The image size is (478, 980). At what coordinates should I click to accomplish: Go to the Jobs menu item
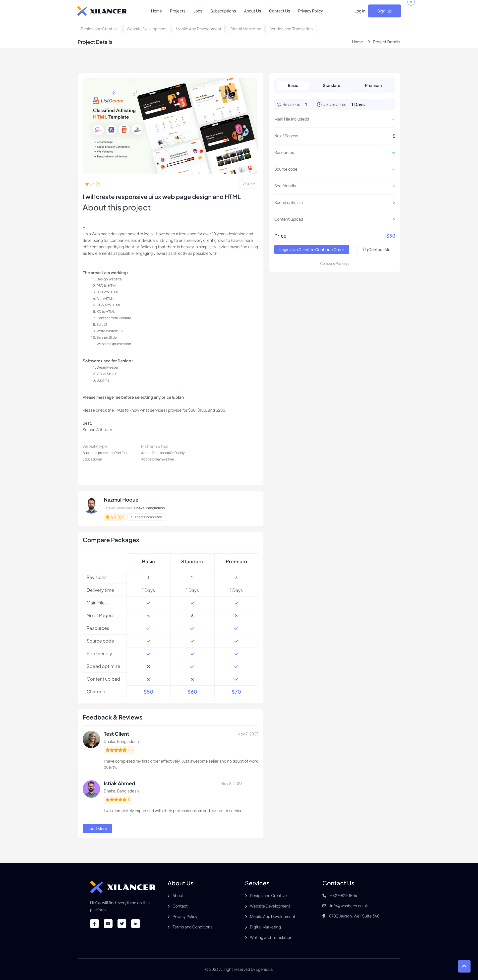(x=198, y=11)
